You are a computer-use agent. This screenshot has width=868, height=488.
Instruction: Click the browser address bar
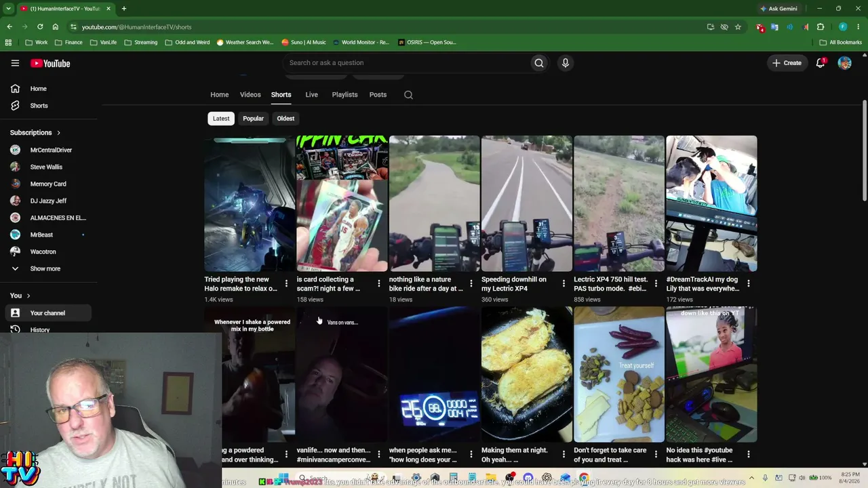pos(387,27)
